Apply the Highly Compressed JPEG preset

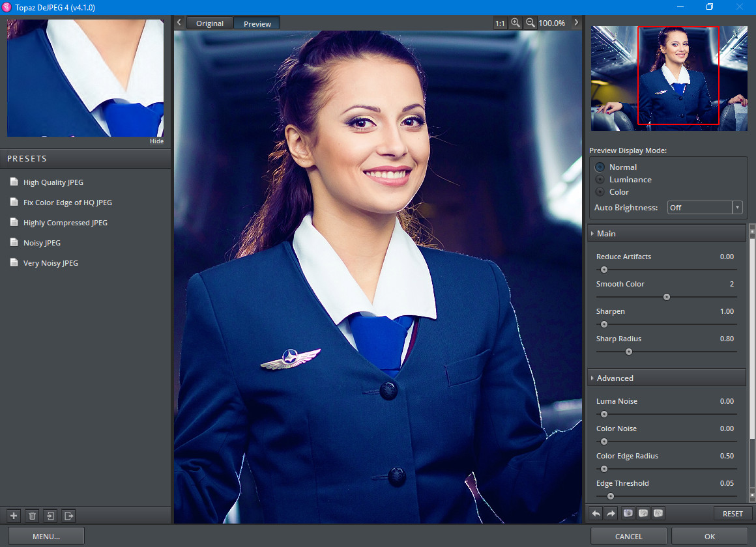tap(65, 223)
